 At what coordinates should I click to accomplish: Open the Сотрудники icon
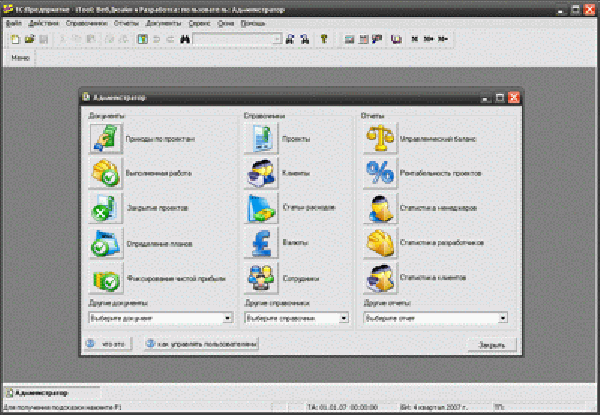[x=261, y=278]
